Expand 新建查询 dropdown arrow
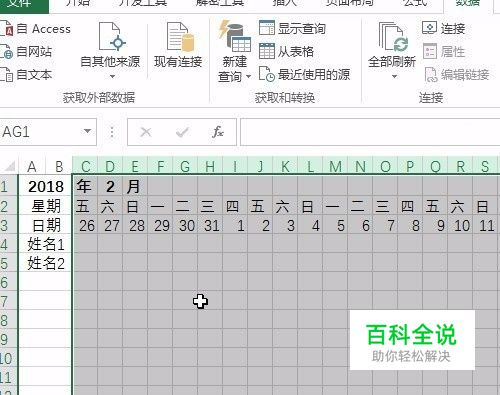Image resolution: width=500 pixels, height=395 pixels. tap(248, 77)
